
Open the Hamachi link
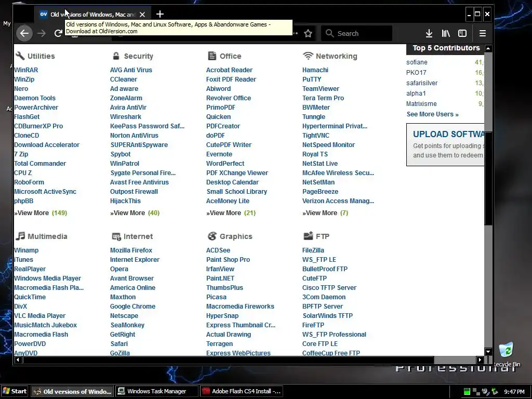[315, 70]
